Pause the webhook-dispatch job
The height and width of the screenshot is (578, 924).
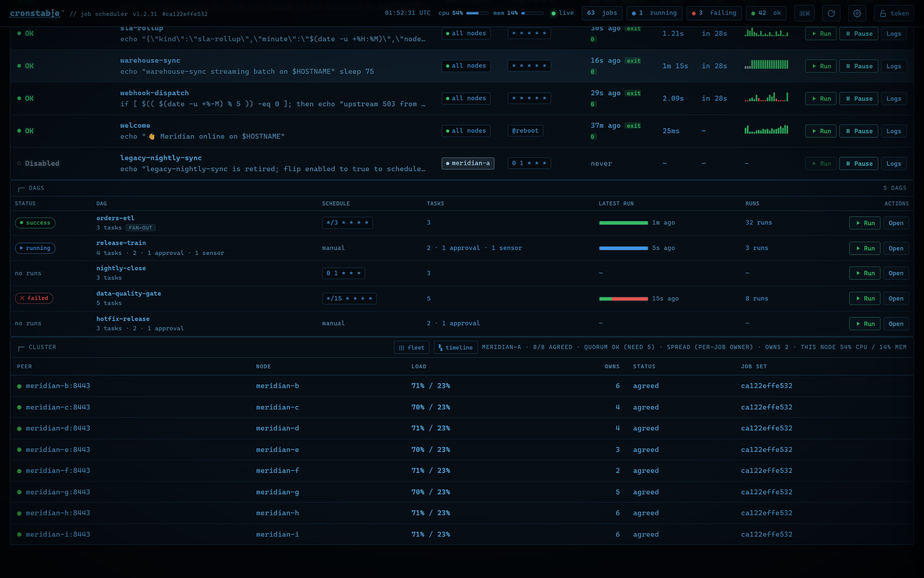coord(858,99)
